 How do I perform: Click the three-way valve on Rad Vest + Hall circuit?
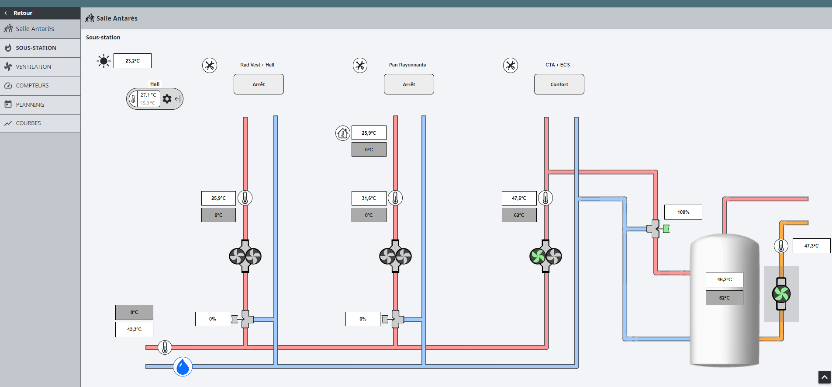[x=246, y=319]
